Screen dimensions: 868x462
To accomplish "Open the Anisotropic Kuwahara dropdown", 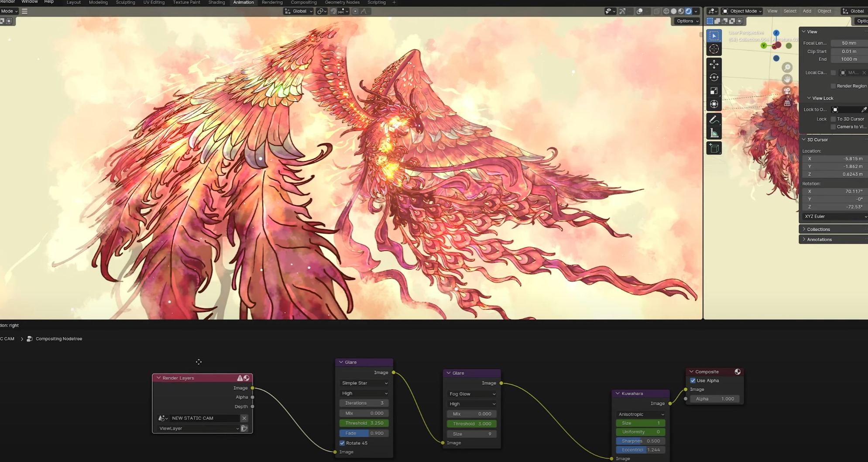I will [641, 414].
